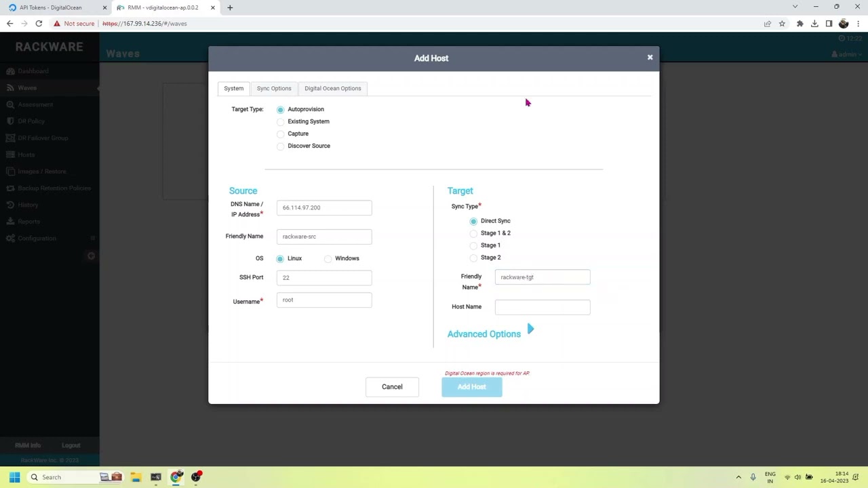
Task: Open Backup Retention Policies icon
Action: pyautogui.click(x=11, y=188)
